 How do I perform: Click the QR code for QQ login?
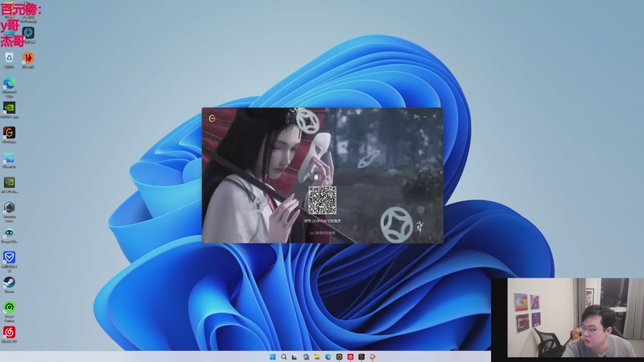[x=323, y=200]
